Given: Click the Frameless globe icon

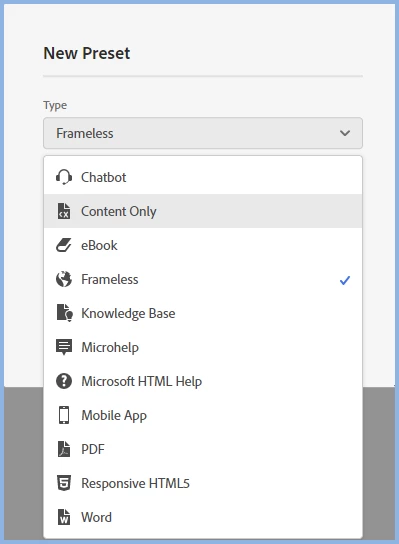Looking at the screenshot, I should pyautogui.click(x=64, y=279).
